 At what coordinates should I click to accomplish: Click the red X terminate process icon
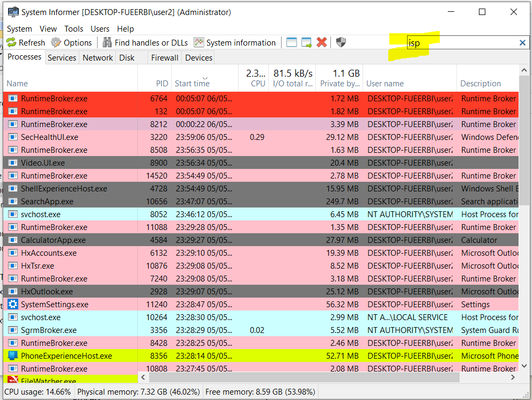(321, 42)
